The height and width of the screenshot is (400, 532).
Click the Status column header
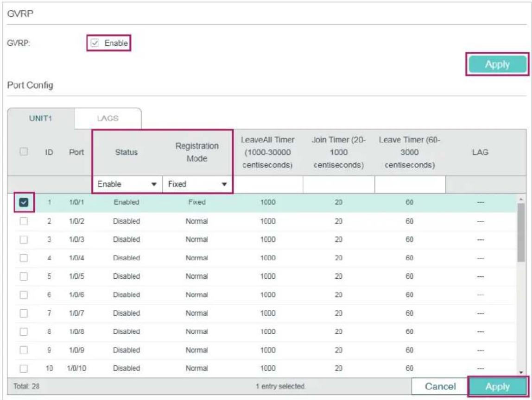pyautogui.click(x=126, y=152)
